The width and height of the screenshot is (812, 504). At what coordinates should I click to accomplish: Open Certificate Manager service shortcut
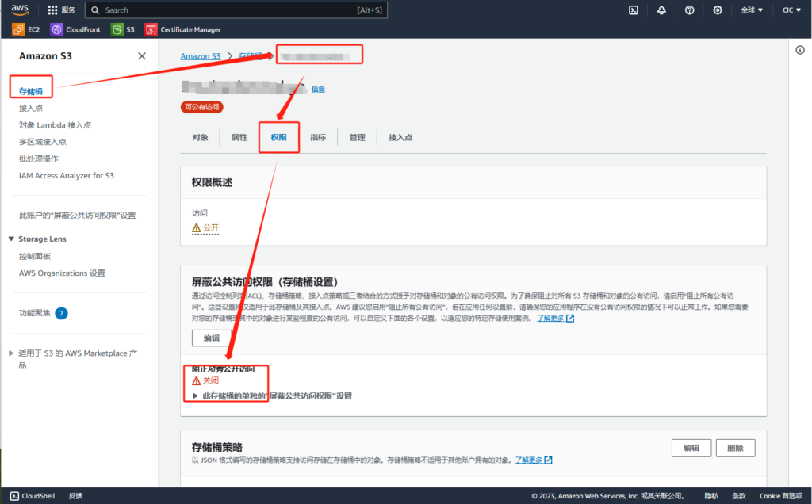click(183, 30)
